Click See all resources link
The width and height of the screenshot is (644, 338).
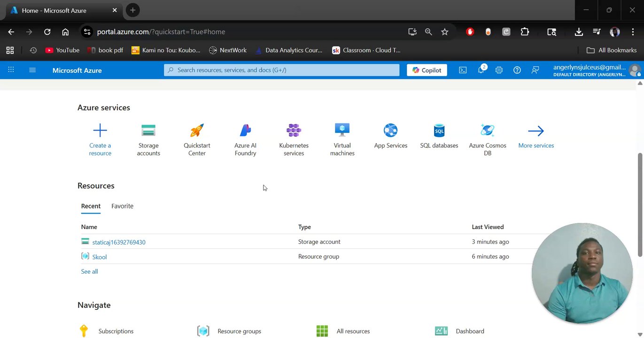coord(89,271)
